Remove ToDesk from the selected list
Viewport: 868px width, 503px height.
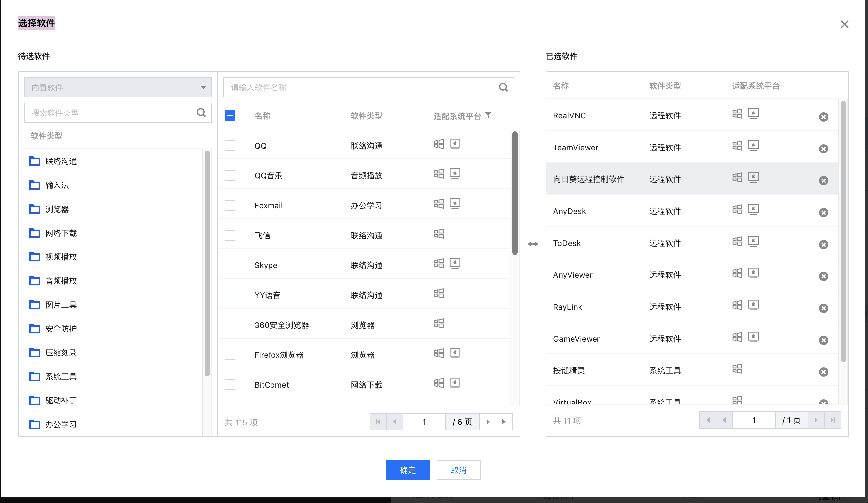pos(823,245)
